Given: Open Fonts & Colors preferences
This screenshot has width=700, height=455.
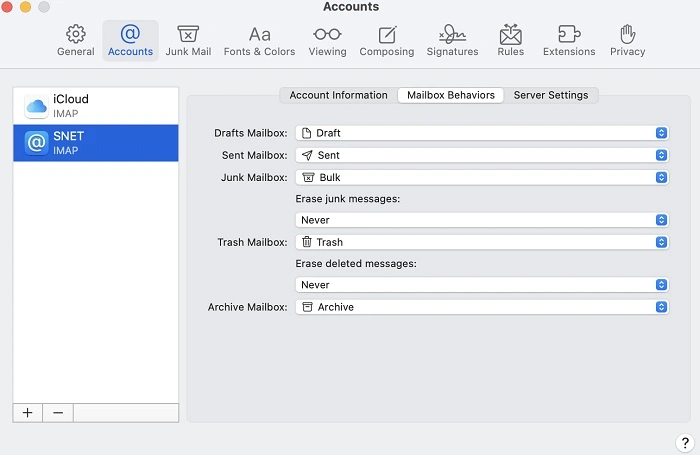Looking at the screenshot, I should [259, 41].
